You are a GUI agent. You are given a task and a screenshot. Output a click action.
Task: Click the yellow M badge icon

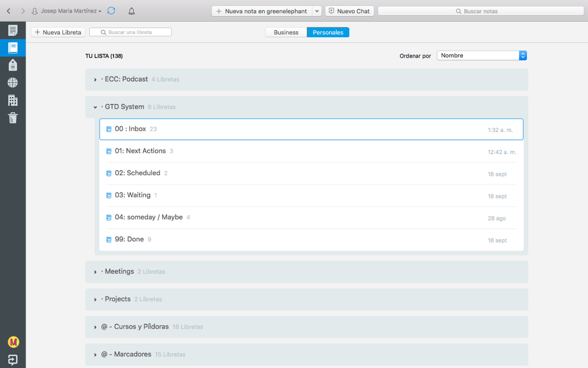point(13,342)
